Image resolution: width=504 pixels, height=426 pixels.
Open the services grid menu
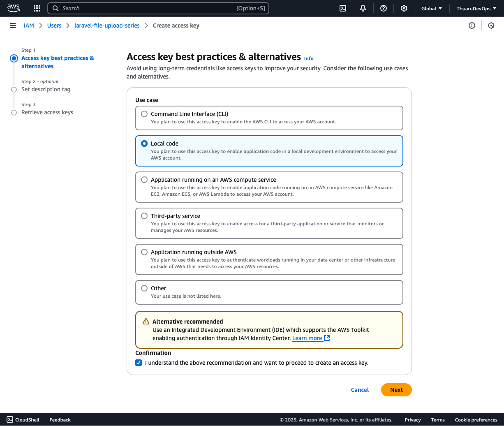37,8
